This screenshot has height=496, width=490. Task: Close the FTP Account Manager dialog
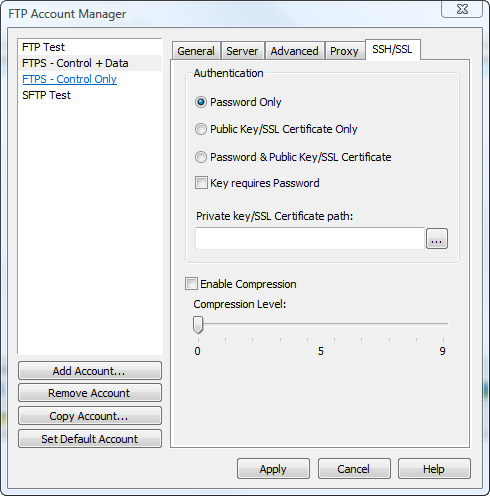(462, 9)
